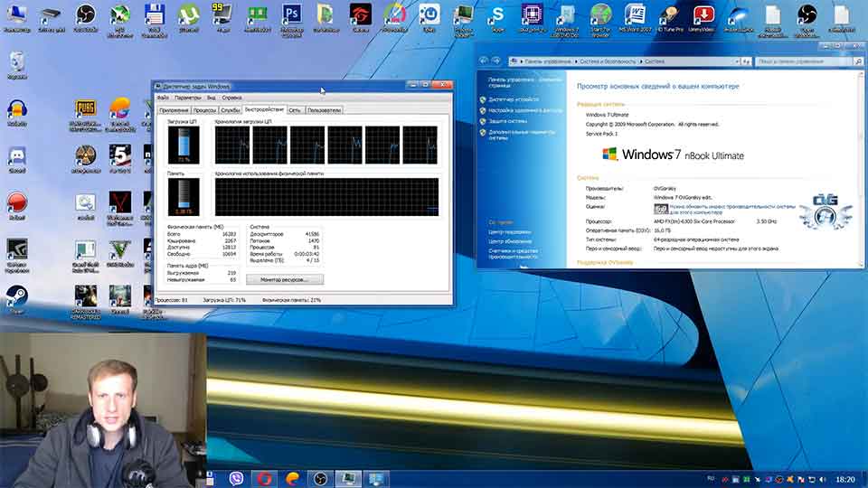Switch to Task Manager taskbar button
Viewport: 868px width, 488px height.
pos(348,479)
